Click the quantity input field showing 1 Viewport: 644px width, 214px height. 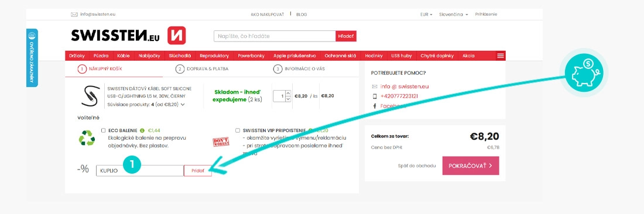coord(279,96)
